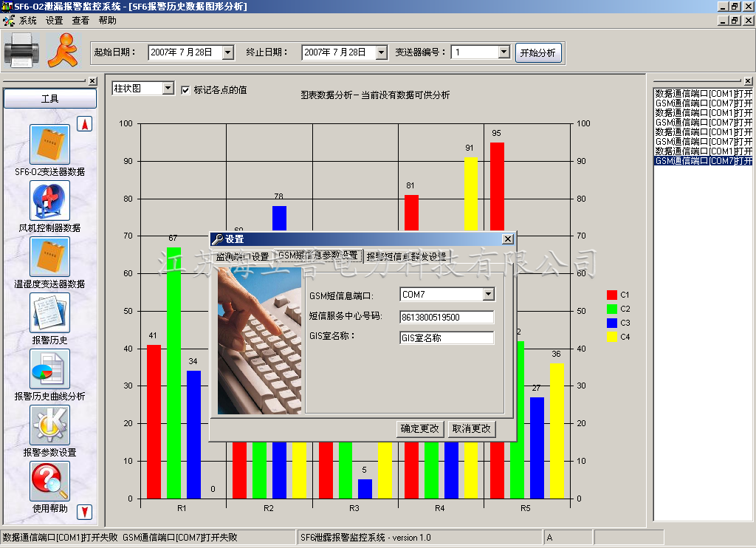Expand the 柱状图 chart type dropdown
Image resolution: width=756 pixels, height=548 pixels.
(168, 89)
